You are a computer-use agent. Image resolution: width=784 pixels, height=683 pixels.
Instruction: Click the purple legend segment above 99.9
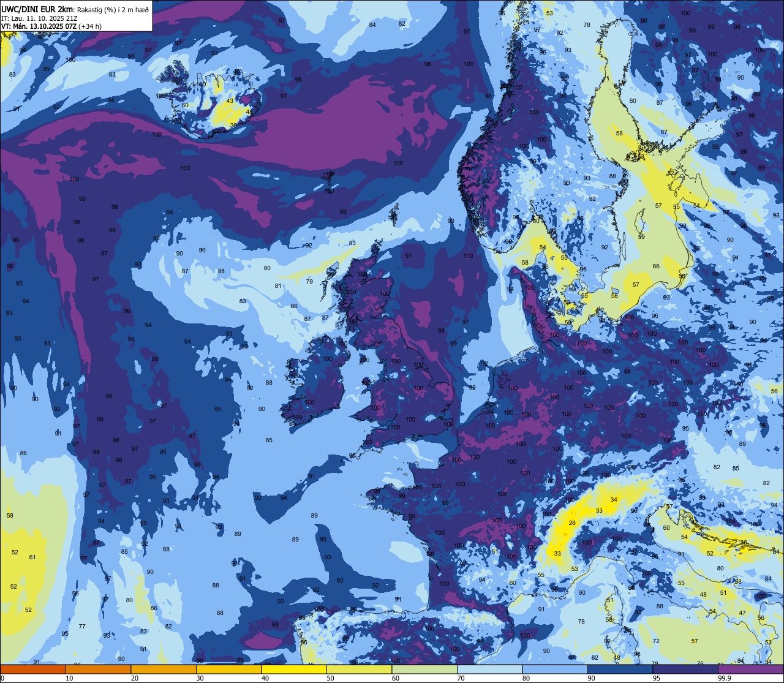click(x=750, y=669)
